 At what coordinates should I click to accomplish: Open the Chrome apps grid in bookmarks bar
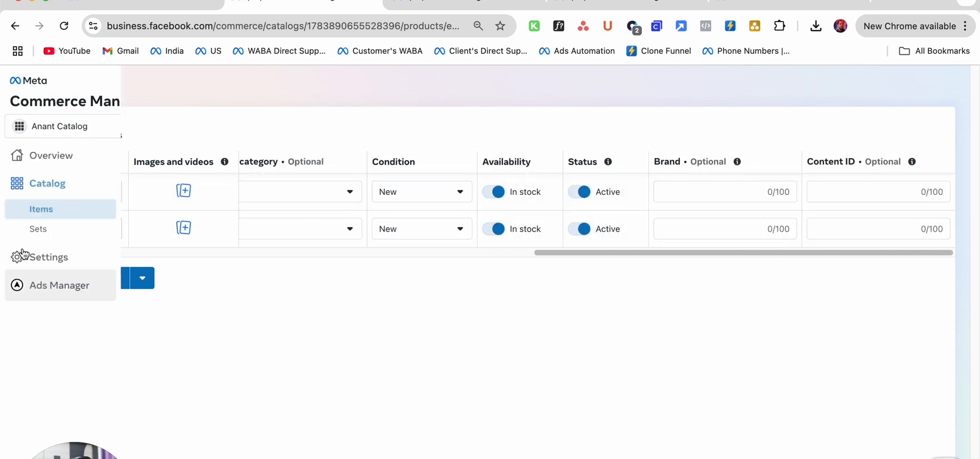[x=18, y=51]
